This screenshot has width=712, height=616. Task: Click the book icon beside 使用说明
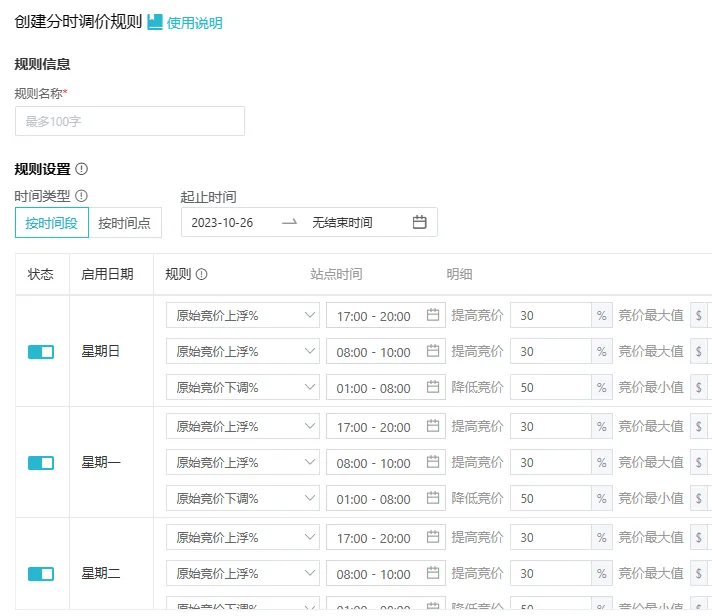(155, 22)
